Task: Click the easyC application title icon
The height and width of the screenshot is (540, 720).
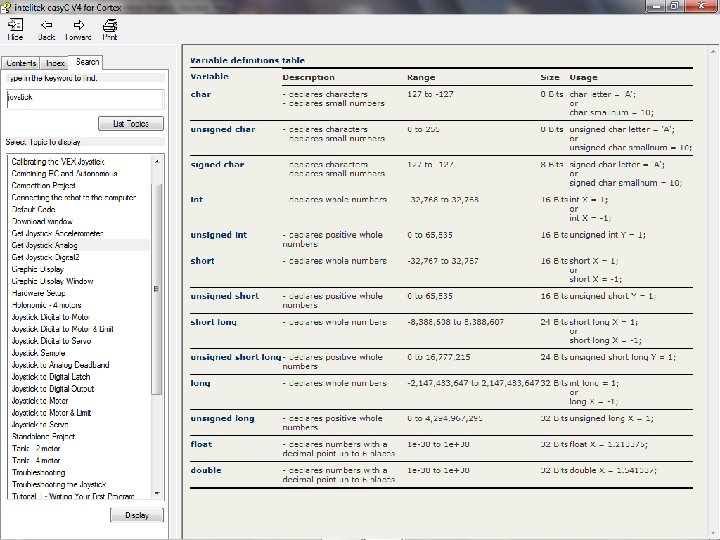Action: pyautogui.click(x=6, y=7)
